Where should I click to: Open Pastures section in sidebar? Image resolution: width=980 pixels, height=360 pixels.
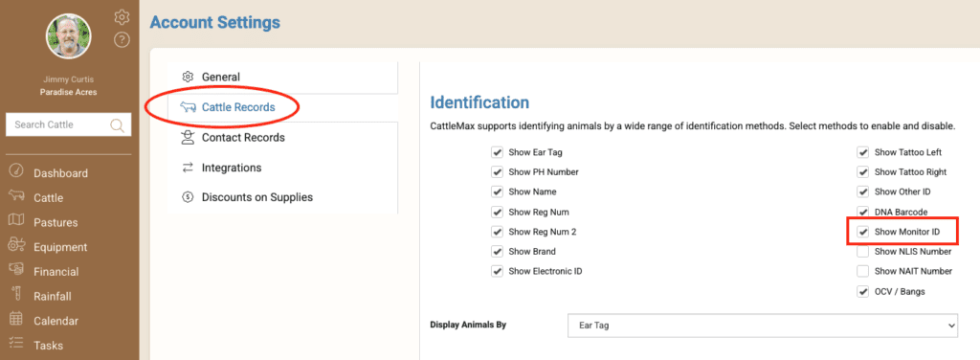56,222
